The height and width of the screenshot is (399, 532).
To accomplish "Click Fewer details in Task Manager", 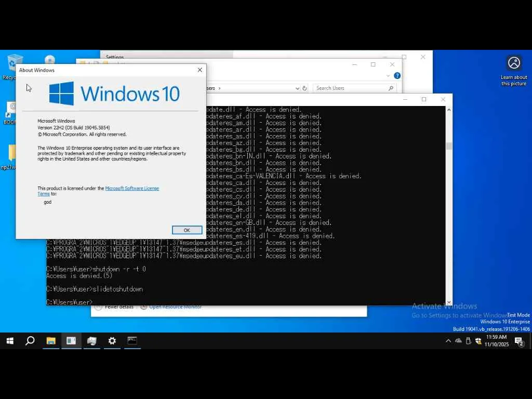I will tap(119, 307).
